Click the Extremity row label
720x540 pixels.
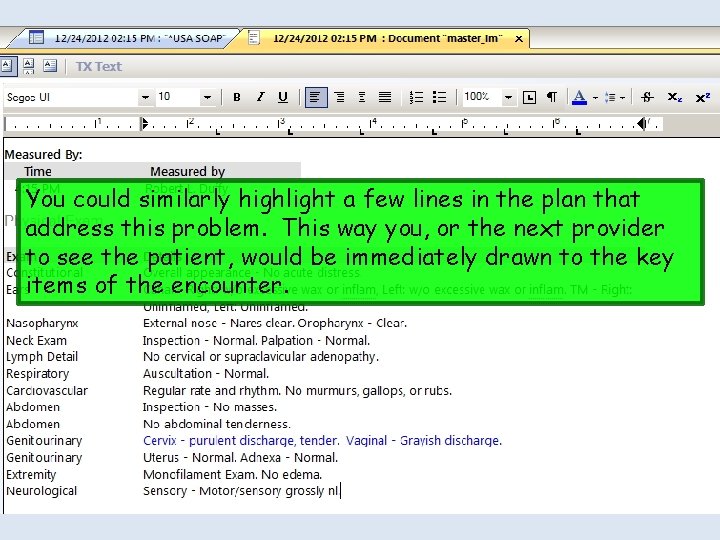(31, 474)
